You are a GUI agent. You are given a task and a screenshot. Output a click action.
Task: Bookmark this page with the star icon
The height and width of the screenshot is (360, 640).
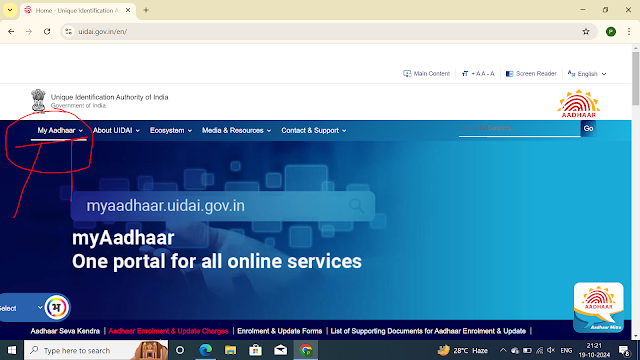point(586,31)
